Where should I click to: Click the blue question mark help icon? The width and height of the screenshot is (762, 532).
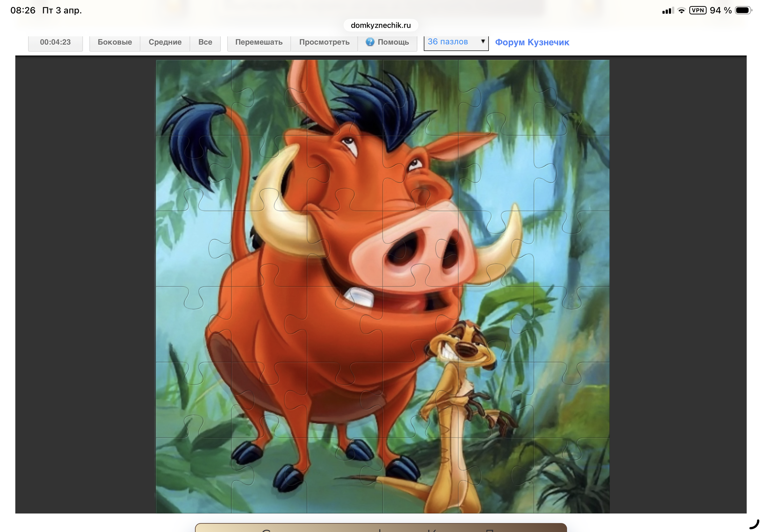(370, 42)
